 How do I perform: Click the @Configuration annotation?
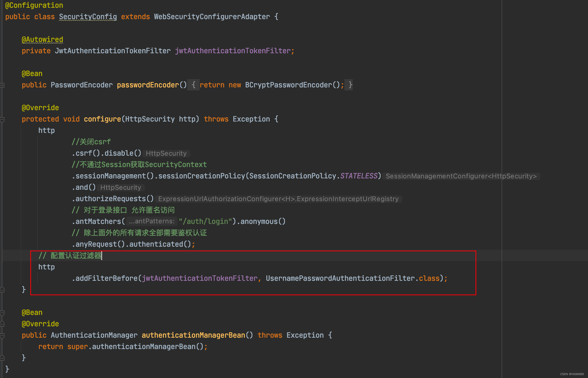34,5
